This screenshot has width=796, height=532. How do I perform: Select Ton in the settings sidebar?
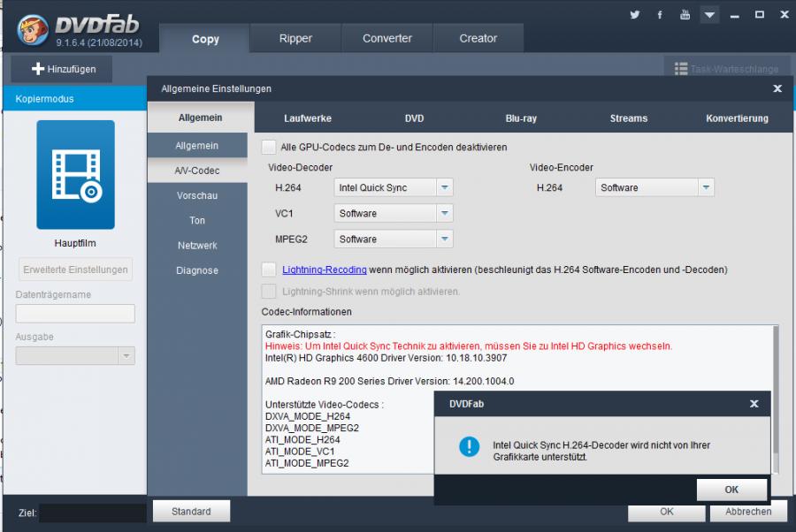[197, 220]
